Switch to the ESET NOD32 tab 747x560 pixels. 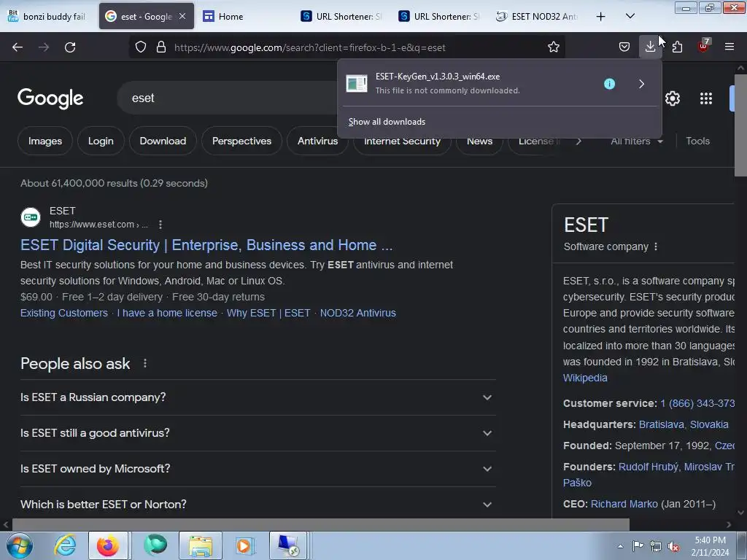click(537, 17)
